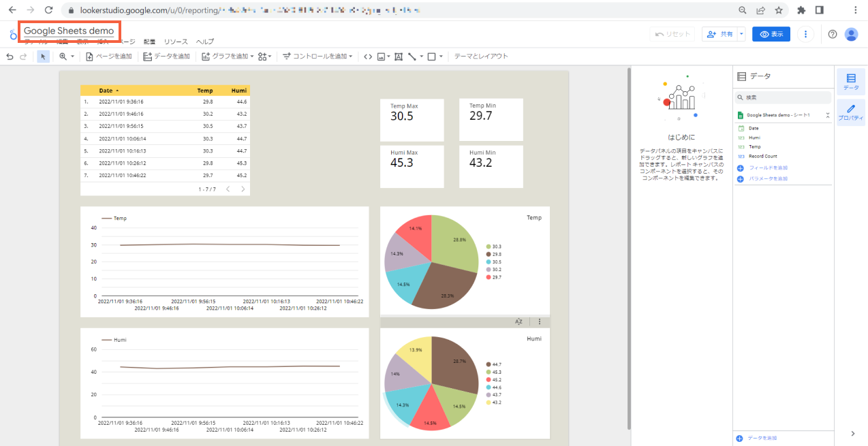
Task: Collapse the Google Sheets demo data source
Action: click(x=827, y=115)
